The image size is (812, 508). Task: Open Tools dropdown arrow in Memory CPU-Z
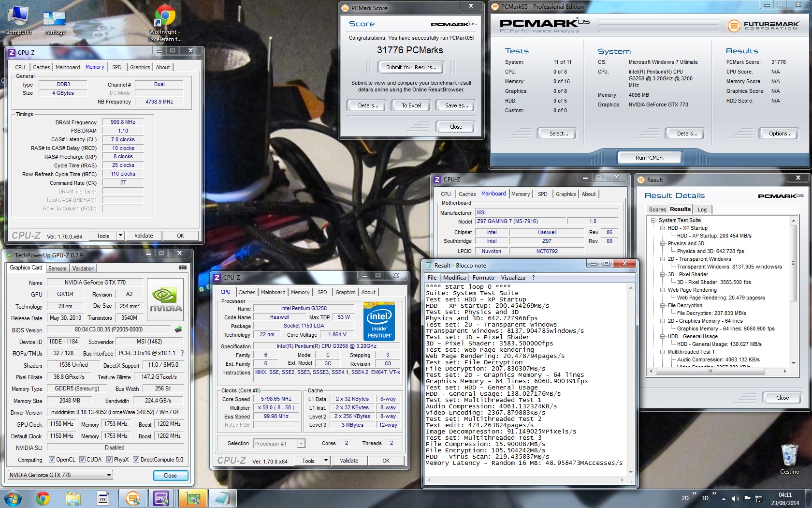(x=120, y=236)
